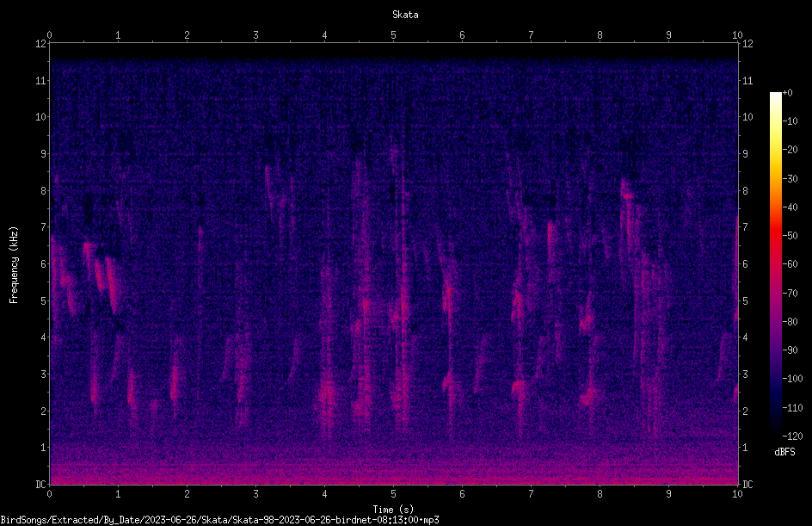Click the '-50' value on the dBFS scale
This screenshot has height=526, width=812.
point(790,235)
